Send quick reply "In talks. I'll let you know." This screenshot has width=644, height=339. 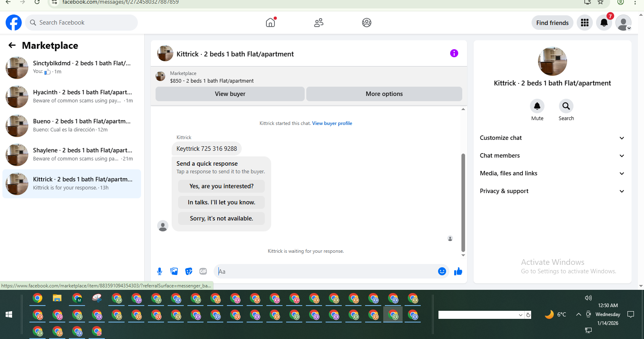tap(221, 202)
